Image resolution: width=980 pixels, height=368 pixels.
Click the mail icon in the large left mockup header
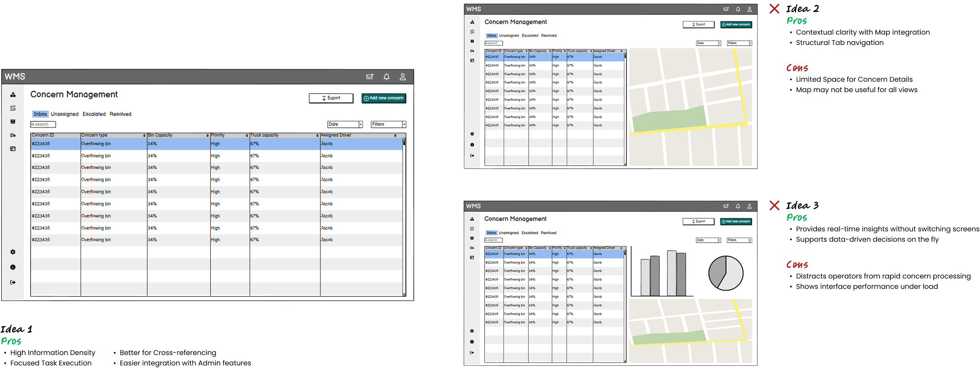[370, 77]
